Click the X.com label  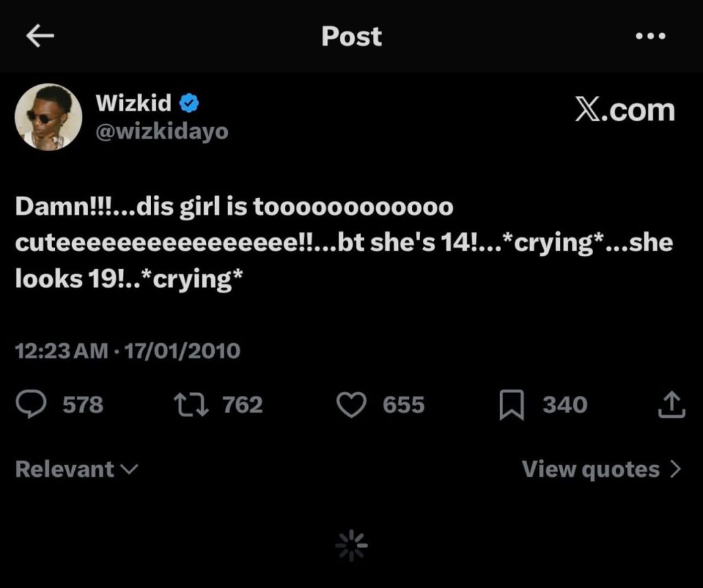pyautogui.click(x=624, y=110)
